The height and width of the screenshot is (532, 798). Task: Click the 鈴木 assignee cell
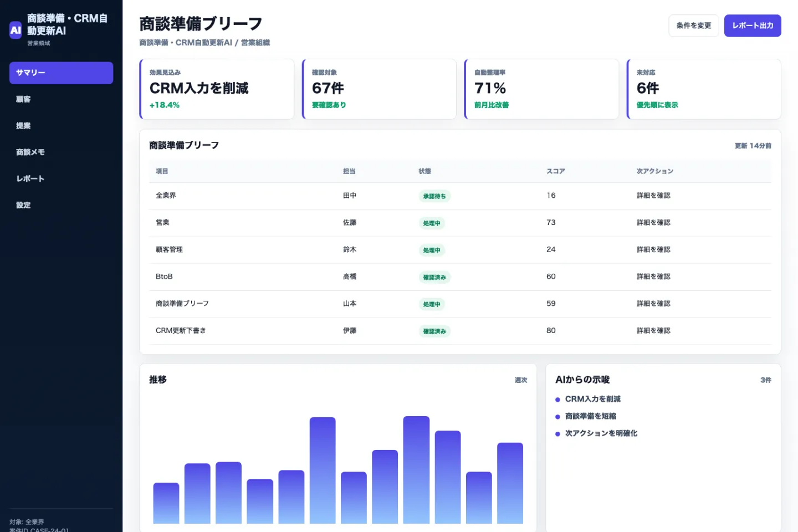point(350,250)
